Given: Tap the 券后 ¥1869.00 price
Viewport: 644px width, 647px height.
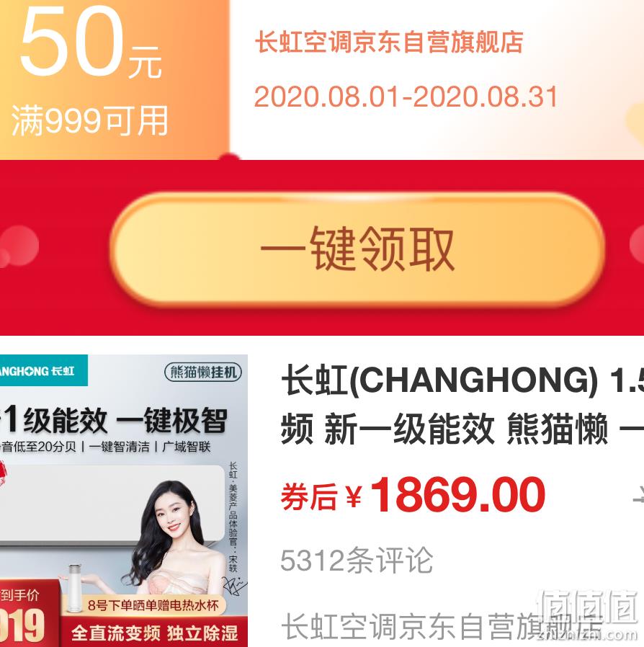Looking at the screenshot, I should coord(413,495).
